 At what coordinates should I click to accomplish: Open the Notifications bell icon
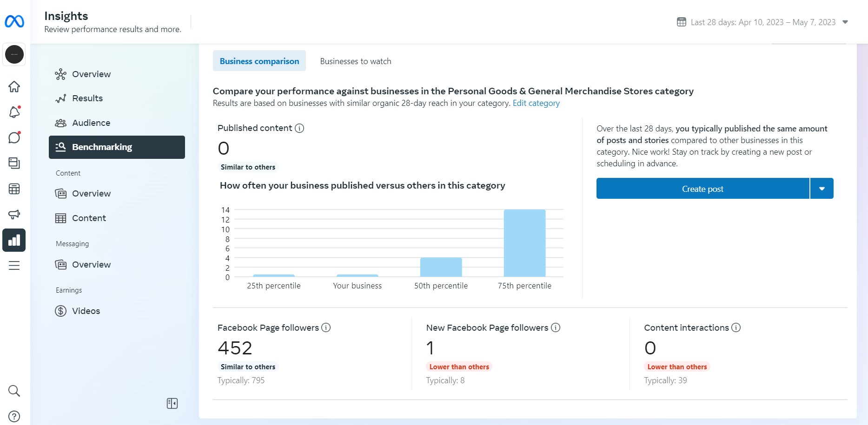point(14,112)
